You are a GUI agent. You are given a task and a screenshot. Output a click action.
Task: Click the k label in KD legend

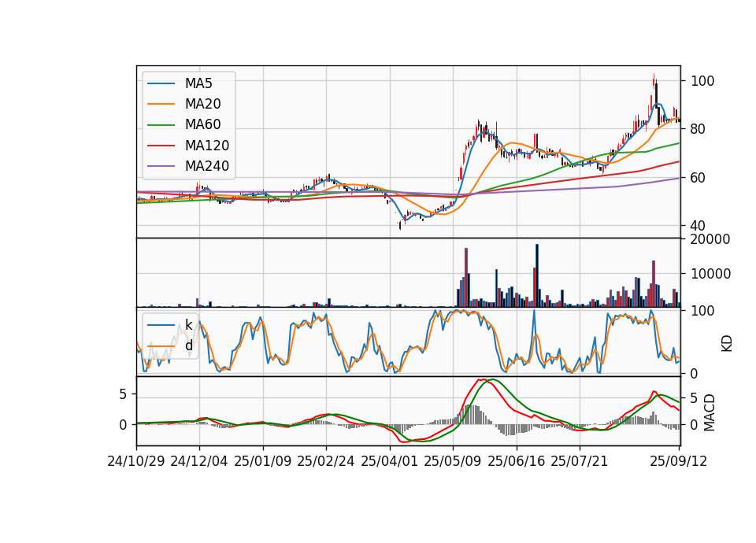188,325
